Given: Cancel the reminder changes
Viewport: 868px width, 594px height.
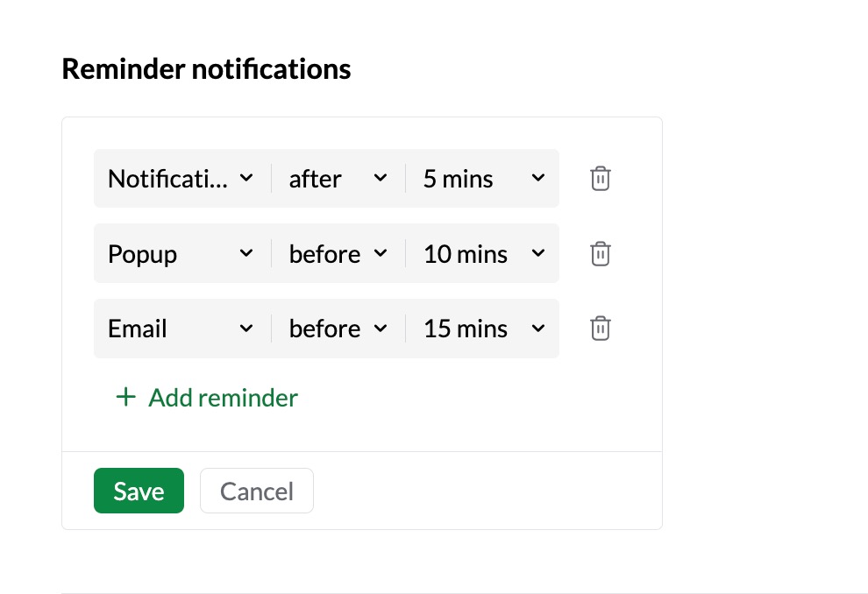Looking at the screenshot, I should click(x=257, y=491).
